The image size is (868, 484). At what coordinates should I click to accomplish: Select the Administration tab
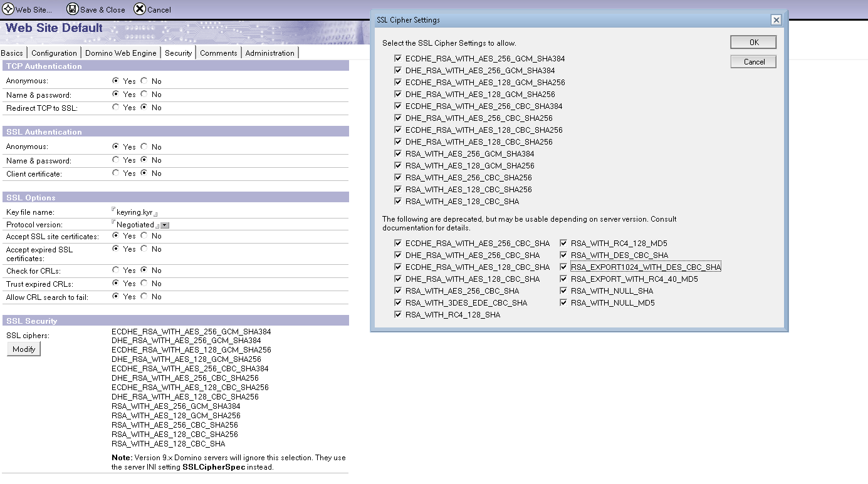click(269, 53)
